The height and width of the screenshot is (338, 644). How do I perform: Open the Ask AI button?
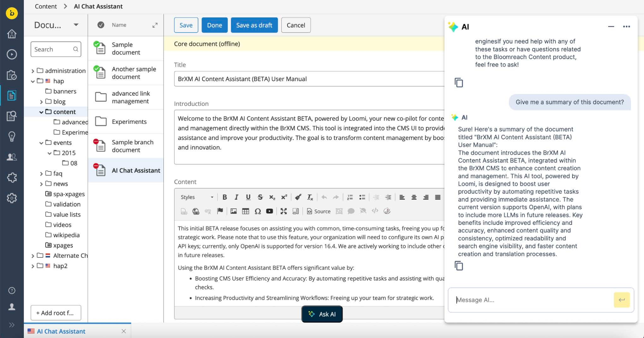[x=322, y=314]
